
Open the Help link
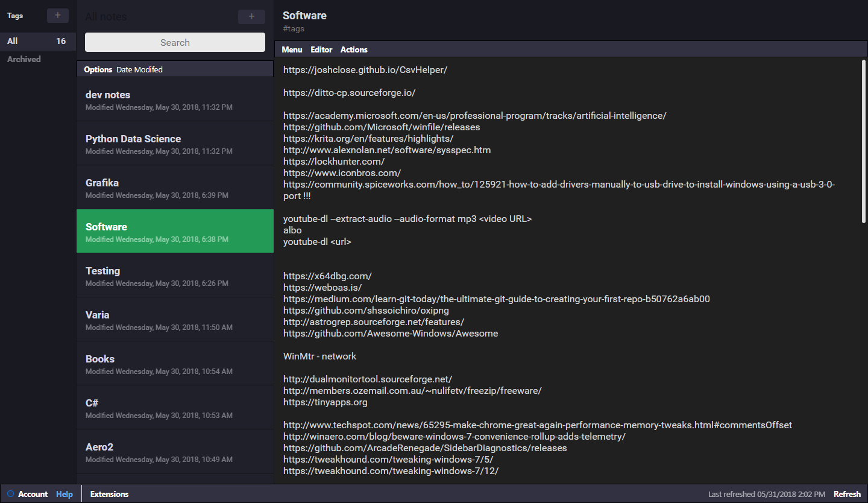click(x=64, y=494)
